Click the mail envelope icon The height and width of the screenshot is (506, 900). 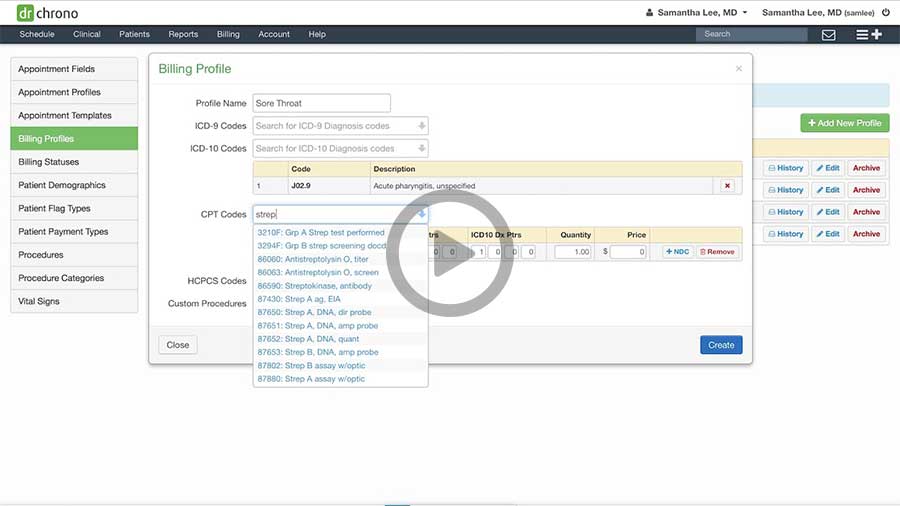tap(828, 34)
